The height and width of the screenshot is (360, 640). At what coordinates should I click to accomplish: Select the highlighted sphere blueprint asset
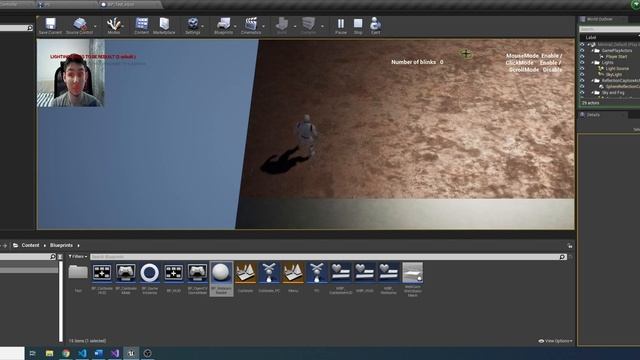coord(221,278)
